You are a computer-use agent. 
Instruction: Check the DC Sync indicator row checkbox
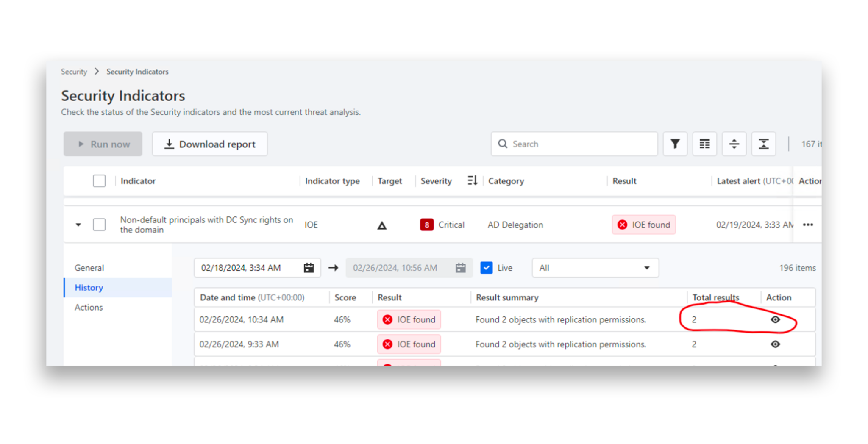point(99,225)
